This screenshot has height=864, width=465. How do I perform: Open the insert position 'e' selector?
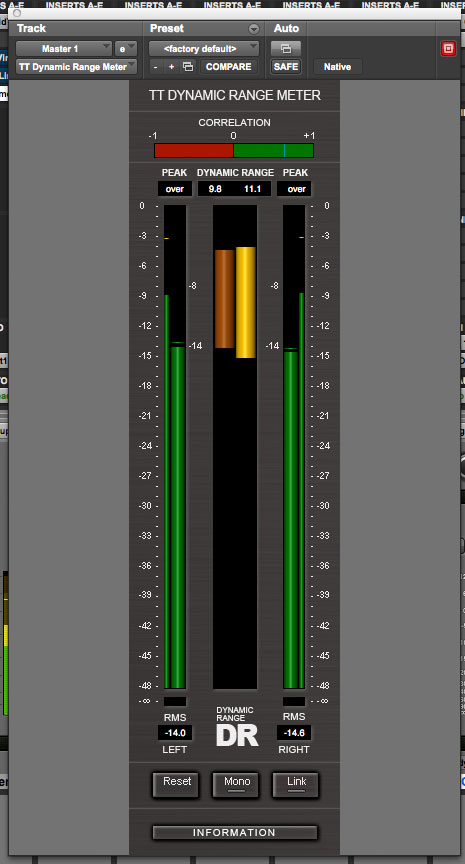(x=126, y=48)
